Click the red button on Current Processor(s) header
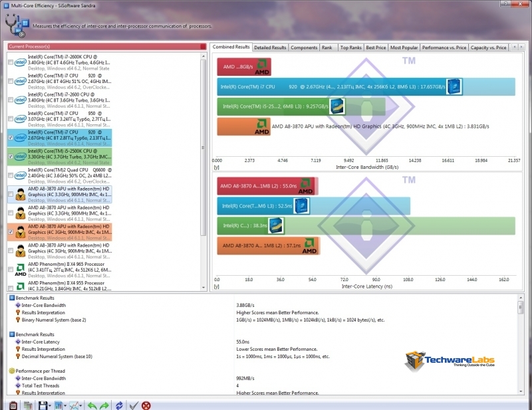The image size is (532, 410). (x=203, y=47)
